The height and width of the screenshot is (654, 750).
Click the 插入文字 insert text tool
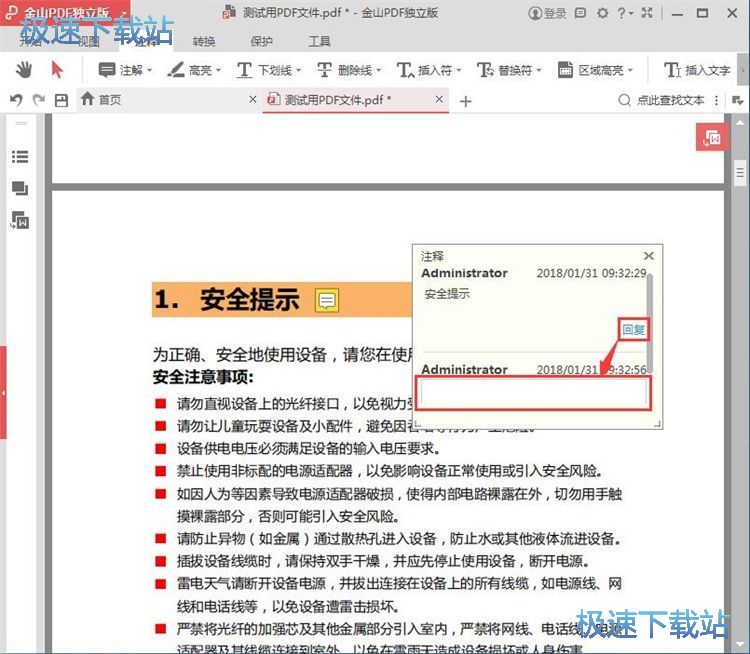pyautogui.click(x=697, y=70)
